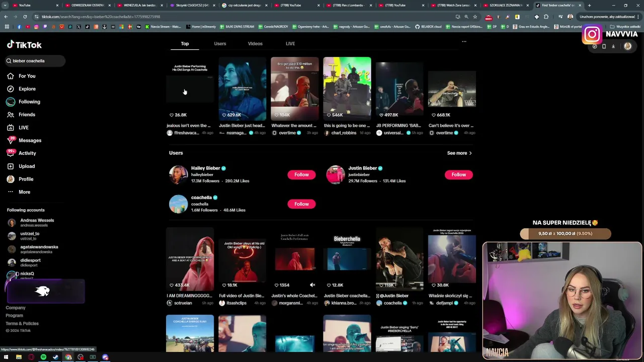Open Discord from the taskbar
Viewport: 644px width, 362px height.
tap(105, 357)
